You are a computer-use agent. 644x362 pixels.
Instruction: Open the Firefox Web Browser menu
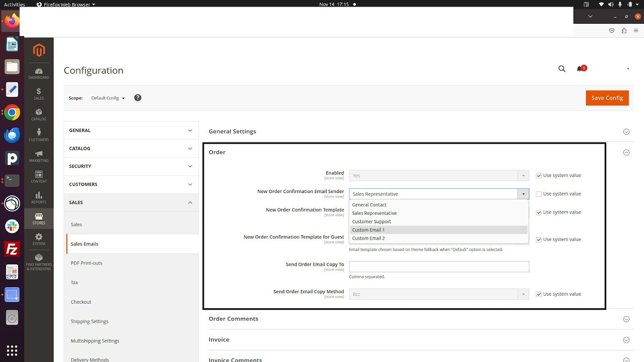(66, 4)
